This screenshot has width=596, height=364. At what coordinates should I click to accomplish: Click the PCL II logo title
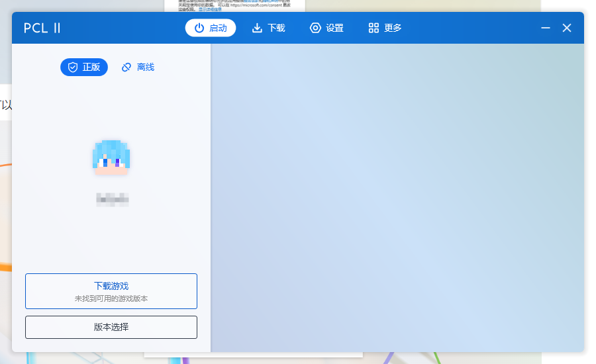pyautogui.click(x=42, y=28)
